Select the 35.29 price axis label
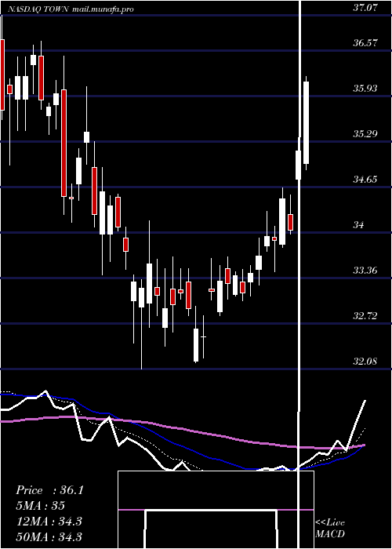Viewport: 392px width, 549px height. (365, 134)
